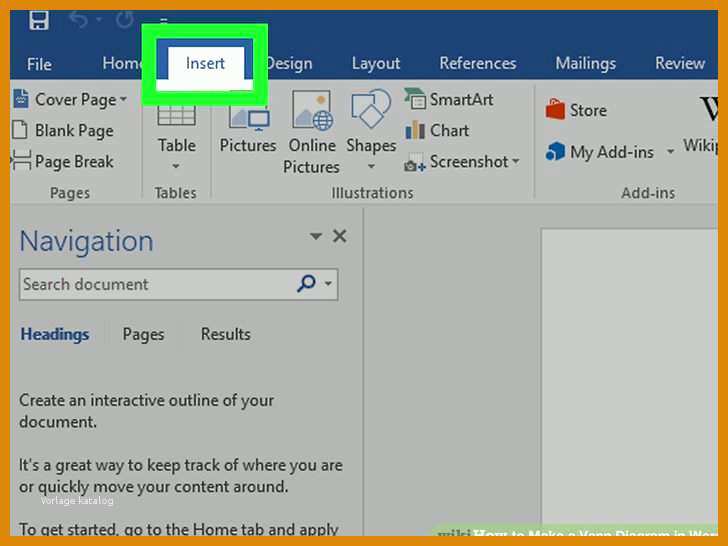Expand the Table dropdown arrow

coord(176,166)
